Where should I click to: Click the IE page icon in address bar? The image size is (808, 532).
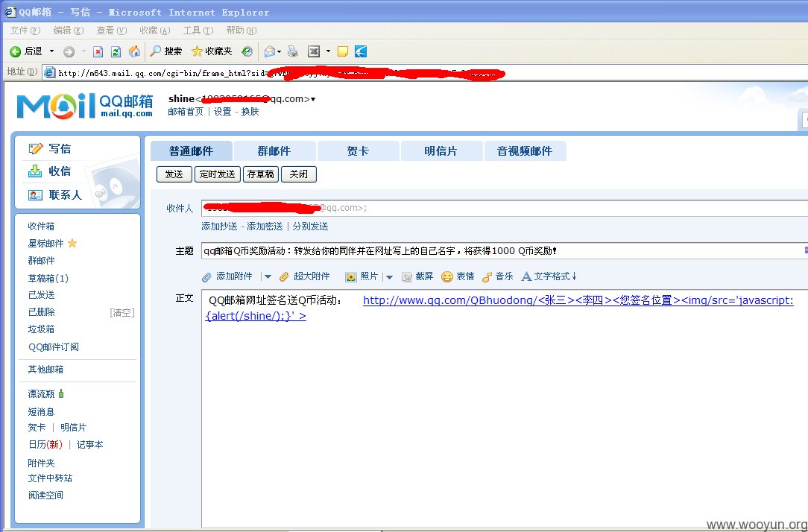(x=49, y=72)
